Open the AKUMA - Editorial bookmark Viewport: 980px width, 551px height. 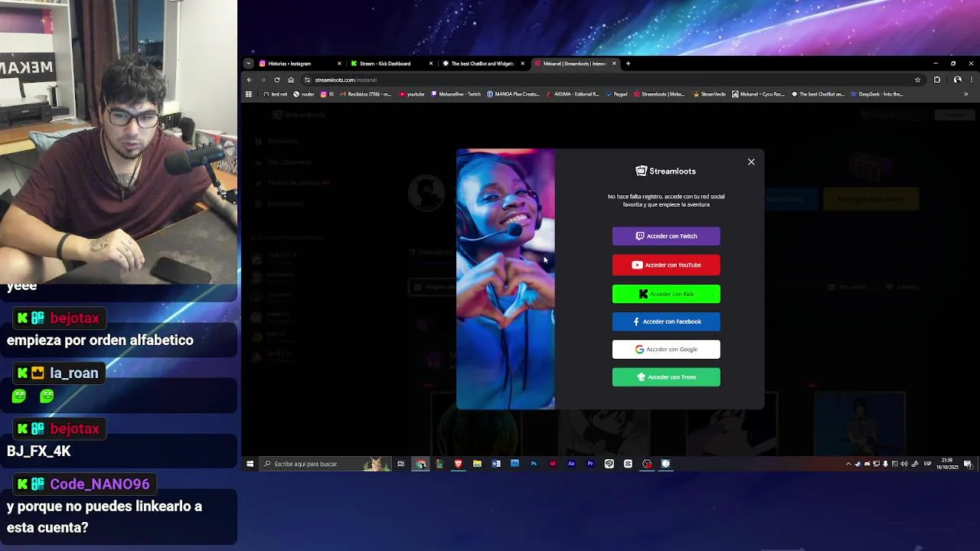click(x=572, y=94)
